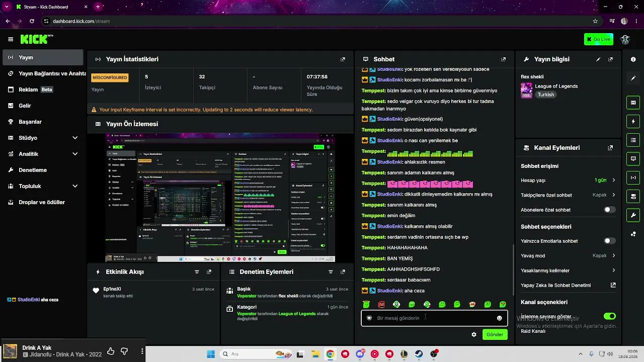Click the profile avatar in the top right

[625, 39]
